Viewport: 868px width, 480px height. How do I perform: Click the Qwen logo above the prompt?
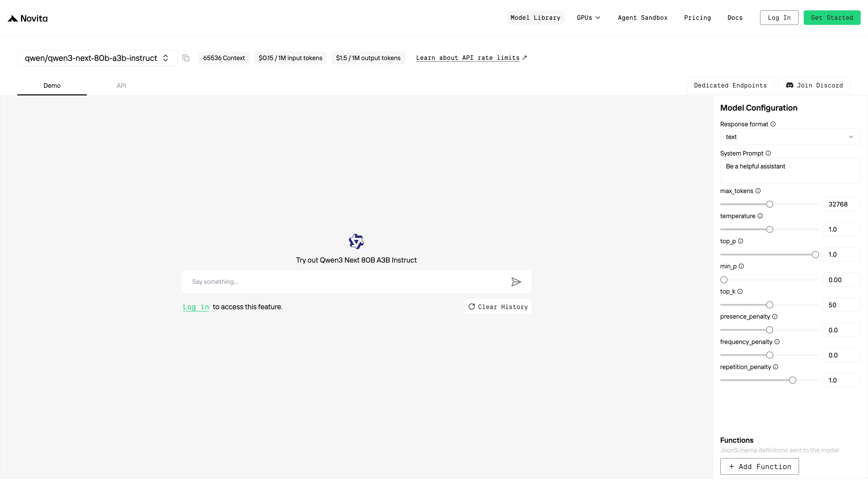356,242
